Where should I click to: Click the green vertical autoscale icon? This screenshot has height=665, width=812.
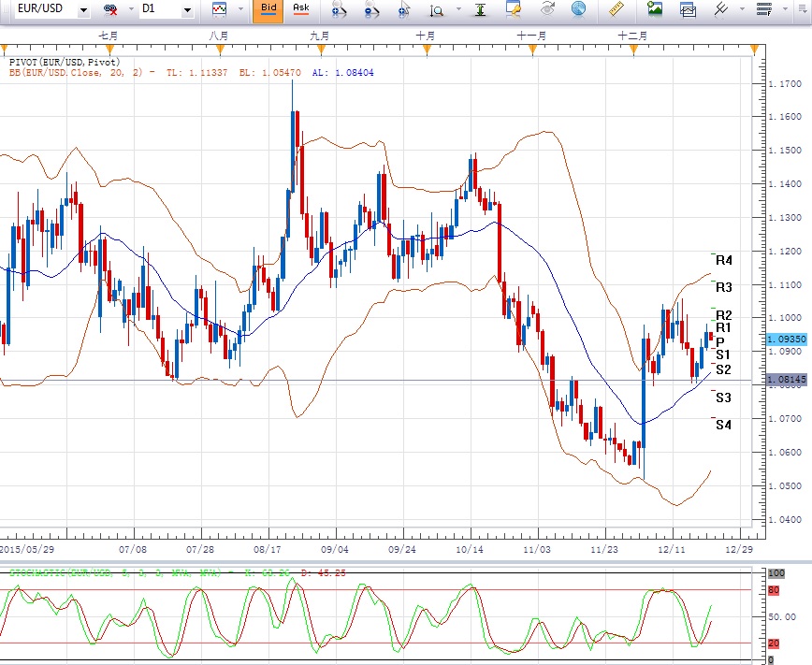[x=480, y=10]
